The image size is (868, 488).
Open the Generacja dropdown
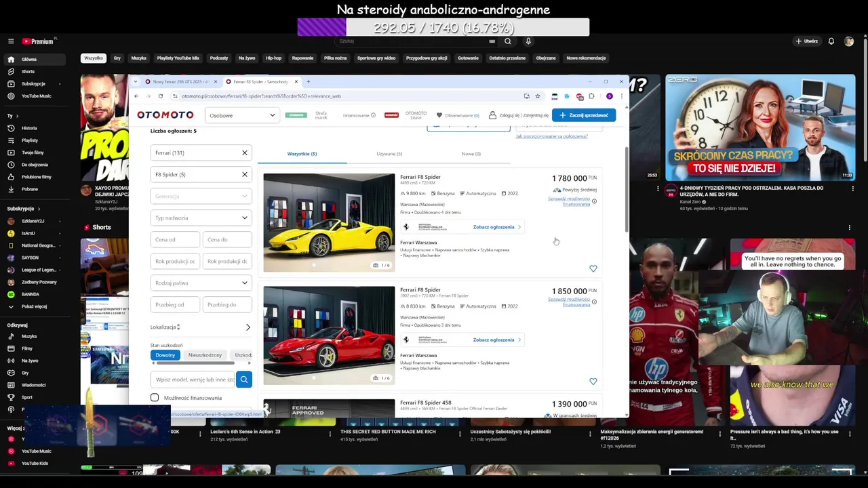tap(201, 197)
